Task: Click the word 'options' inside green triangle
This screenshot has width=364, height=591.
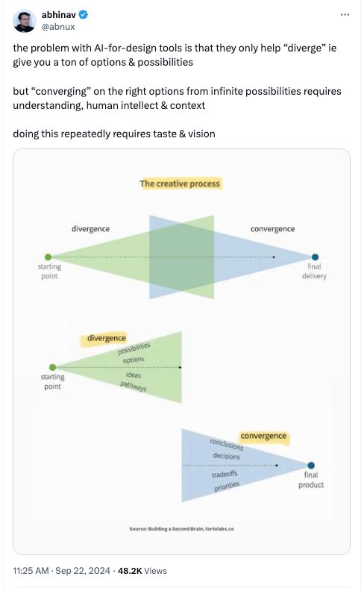Action: point(134,360)
